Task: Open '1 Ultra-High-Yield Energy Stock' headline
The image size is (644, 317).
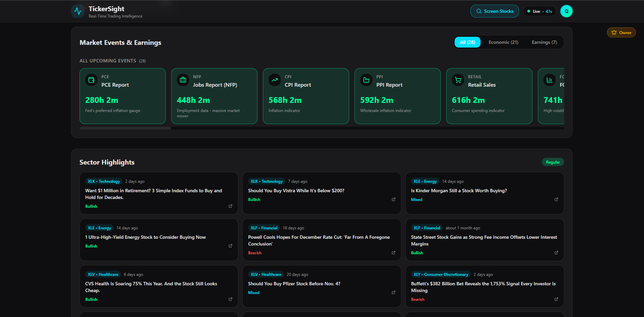Action: 146,237
